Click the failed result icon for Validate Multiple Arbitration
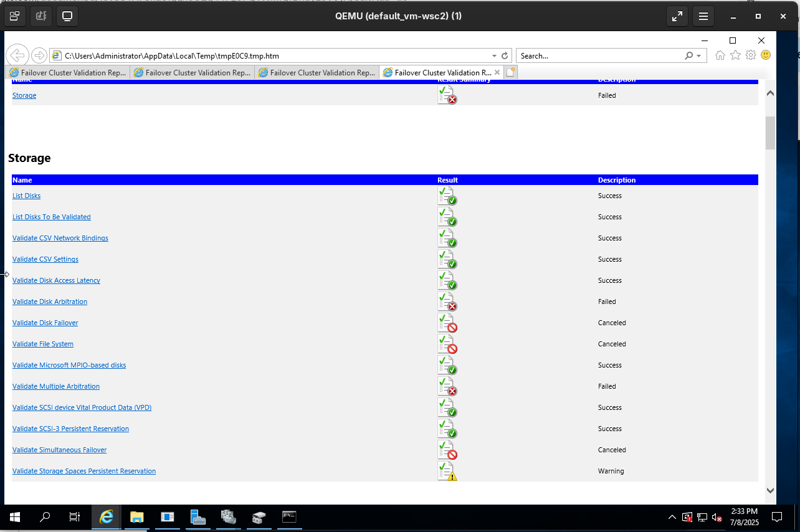The image size is (800, 532). [x=447, y=386]
